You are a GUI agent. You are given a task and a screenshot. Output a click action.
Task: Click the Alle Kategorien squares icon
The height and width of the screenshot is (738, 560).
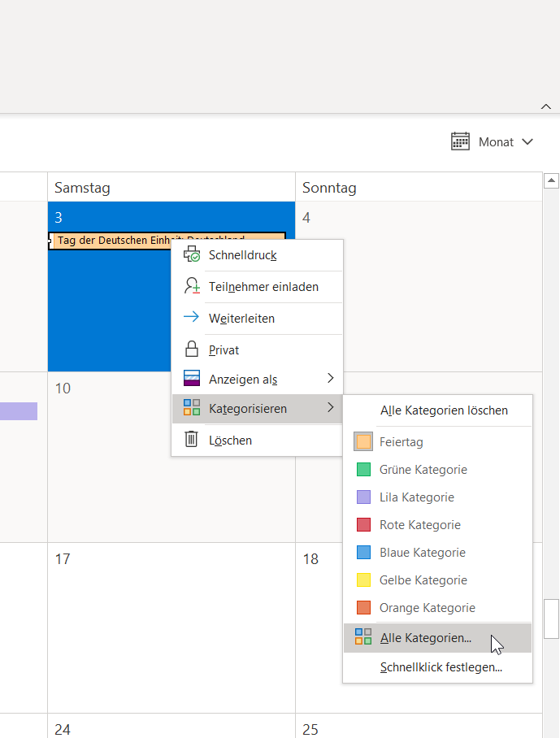pyautogui.click(x=363, y=636)
